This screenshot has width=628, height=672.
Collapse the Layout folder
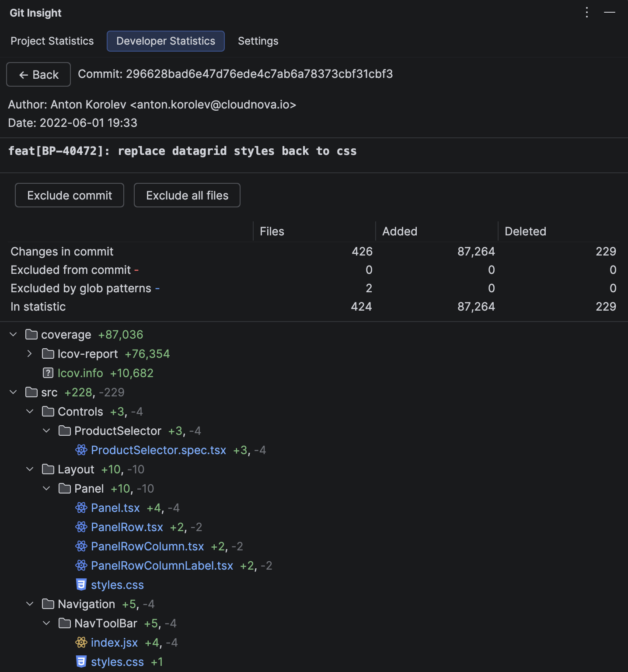tap(29, 469)
